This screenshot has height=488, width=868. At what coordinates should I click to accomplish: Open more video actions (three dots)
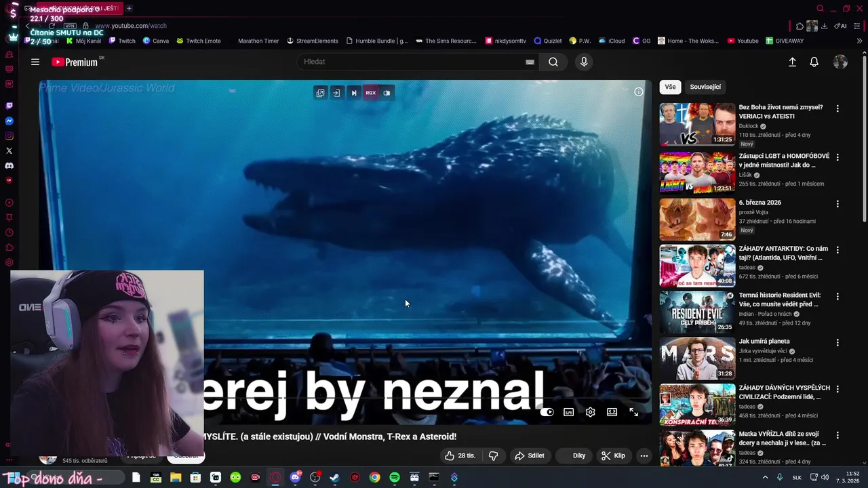pyautogui.click(x=644, y=455)
